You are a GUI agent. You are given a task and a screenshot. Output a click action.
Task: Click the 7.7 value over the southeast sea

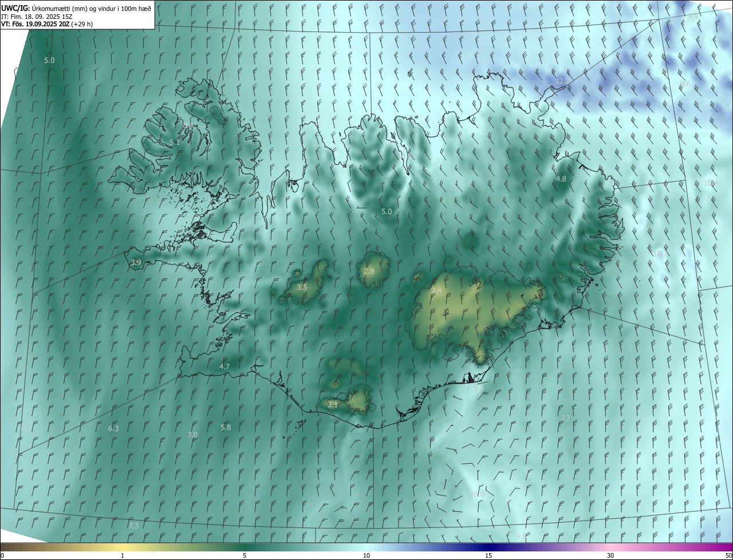(x=566, y=418)
